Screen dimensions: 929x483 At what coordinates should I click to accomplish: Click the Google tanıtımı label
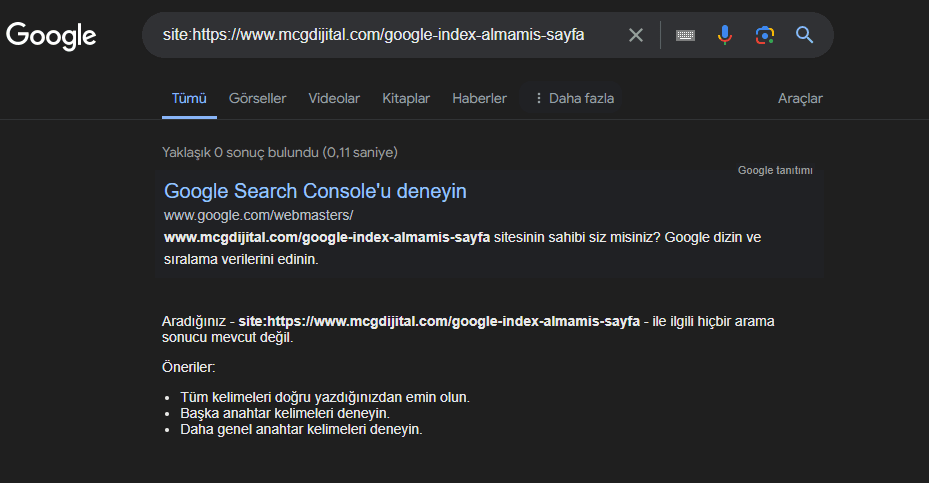click(775, 170)
